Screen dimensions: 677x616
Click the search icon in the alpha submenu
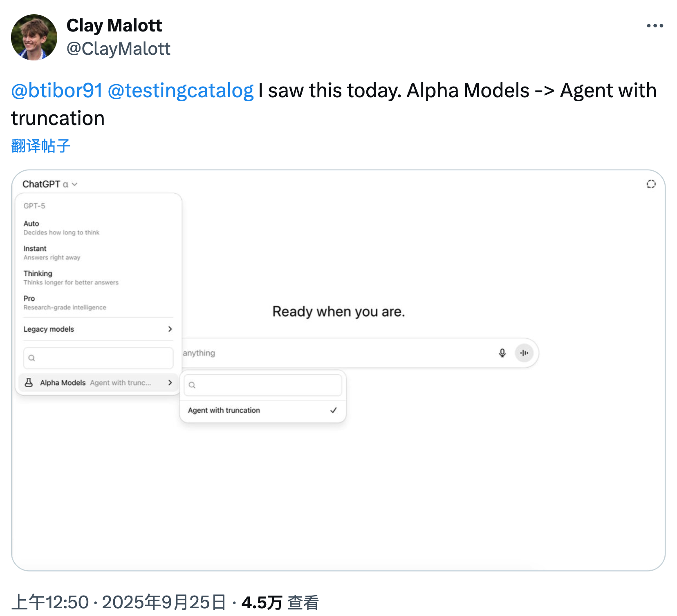[192, 385]
